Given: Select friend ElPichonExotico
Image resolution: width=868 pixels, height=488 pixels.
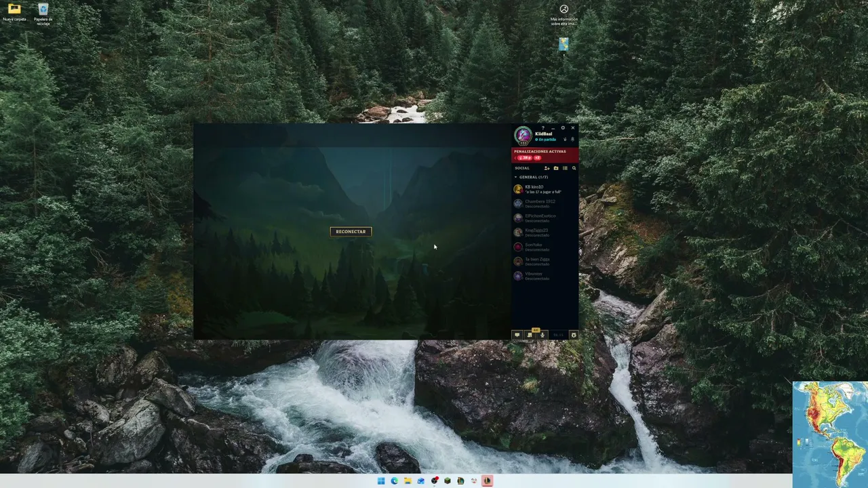Looking at the screenshot, I should (545, 218).
